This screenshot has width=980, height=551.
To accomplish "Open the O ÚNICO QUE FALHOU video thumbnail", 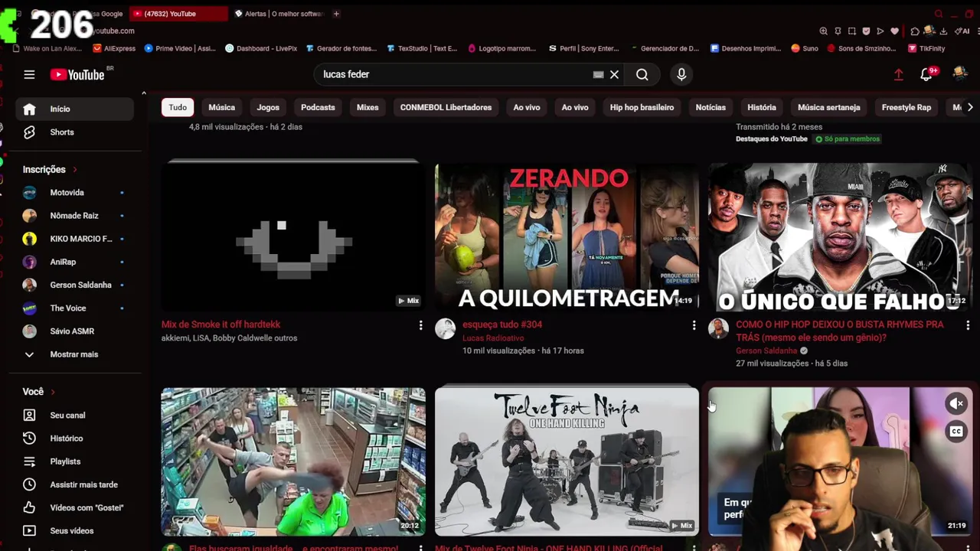I will (x=840, y=236).
